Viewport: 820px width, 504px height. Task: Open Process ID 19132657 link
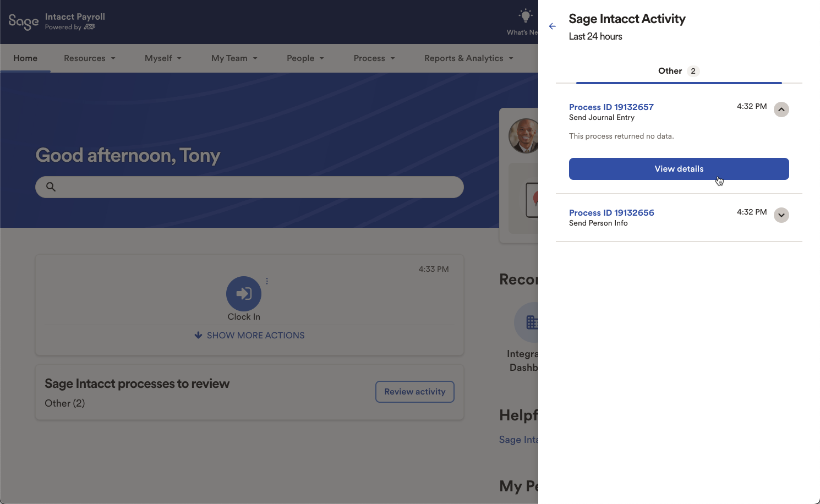[611, 107]
